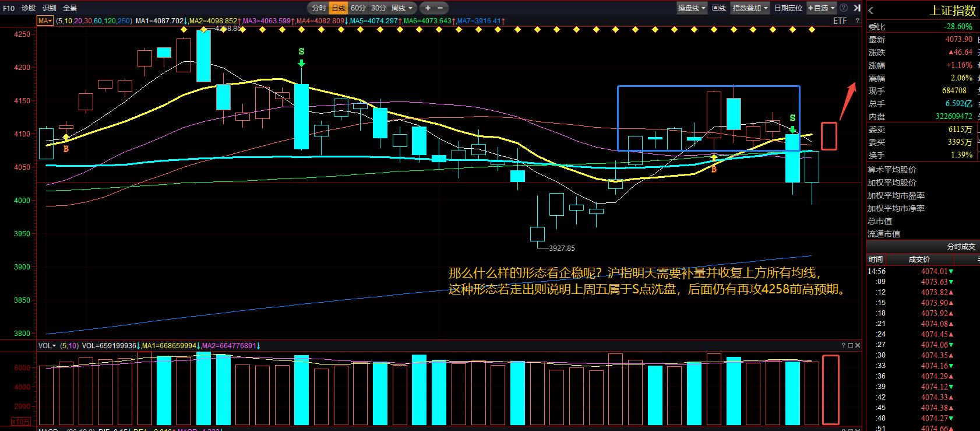
Task: Open the 识别 pattern recognition menu
Action: click(x=50, y=8)
